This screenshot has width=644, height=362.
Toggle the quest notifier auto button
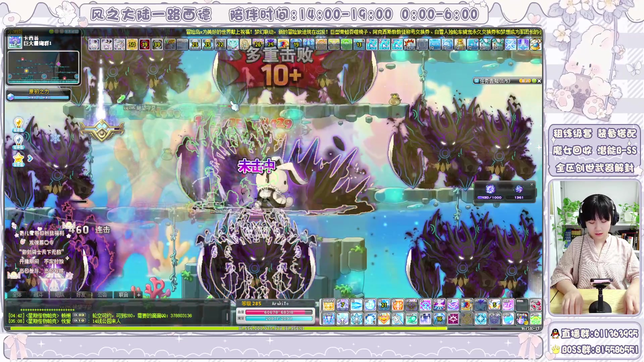[x=525, y=81]
